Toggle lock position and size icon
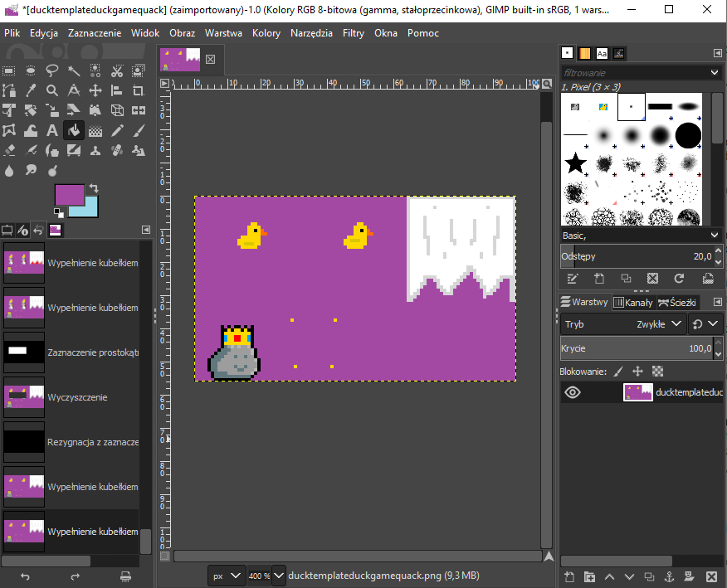This screenshot has height=588, width=727. pos(638,372)
